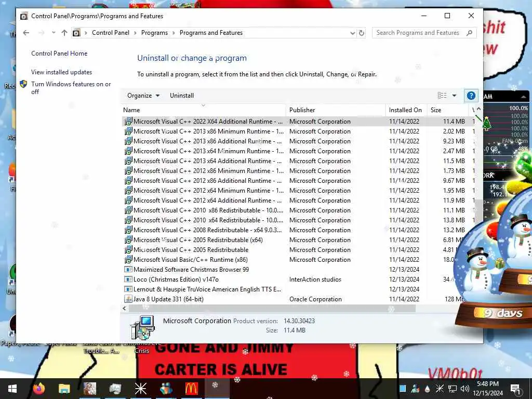Click the network tray icon

tap(453, 389)
